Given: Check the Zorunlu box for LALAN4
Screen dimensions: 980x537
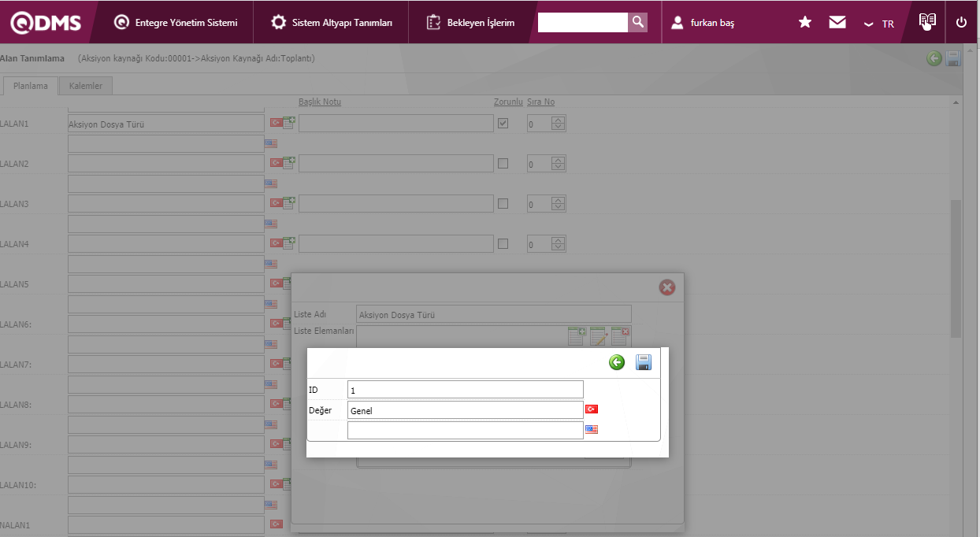Looking at the screenshot, I should (x=503, y=244).
